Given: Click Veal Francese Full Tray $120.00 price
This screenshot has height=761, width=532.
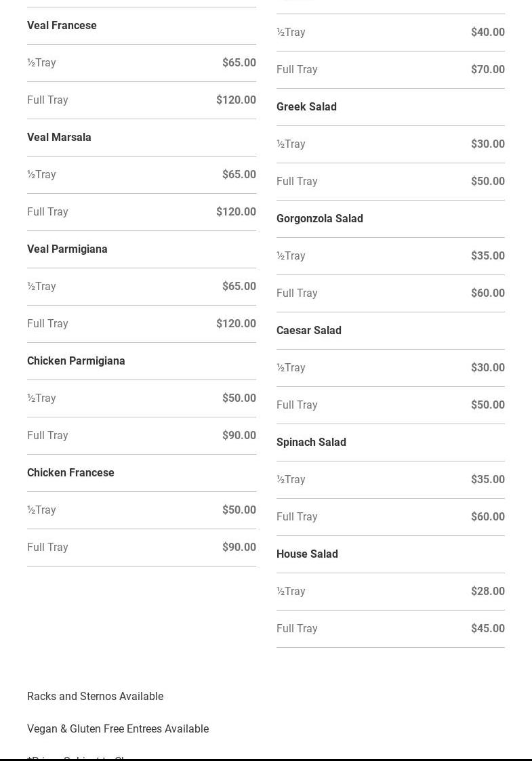Looking at the screenshot, I should click(236, 100).
